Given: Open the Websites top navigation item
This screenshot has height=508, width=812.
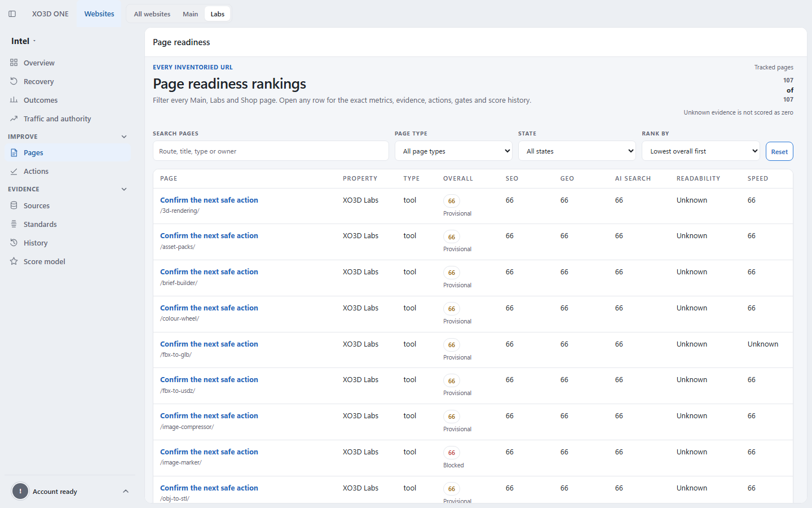Looking at the screenshot, I should pyautogui.click(x=99, y=14).
